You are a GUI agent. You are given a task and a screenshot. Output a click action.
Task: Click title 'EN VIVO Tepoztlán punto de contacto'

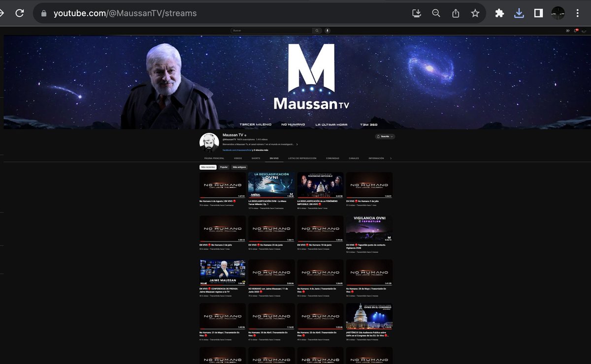(366, 246)
